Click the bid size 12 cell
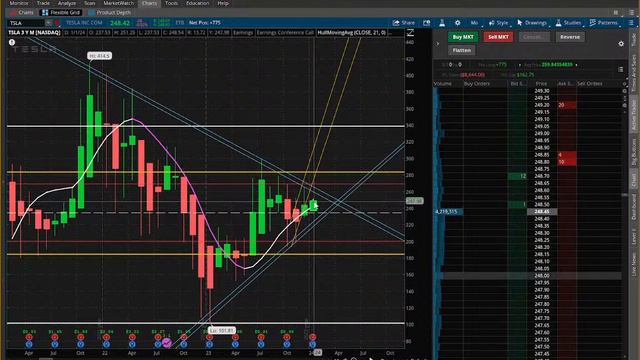The height and width of the screenshot is (360, 640). click(518, 176)
